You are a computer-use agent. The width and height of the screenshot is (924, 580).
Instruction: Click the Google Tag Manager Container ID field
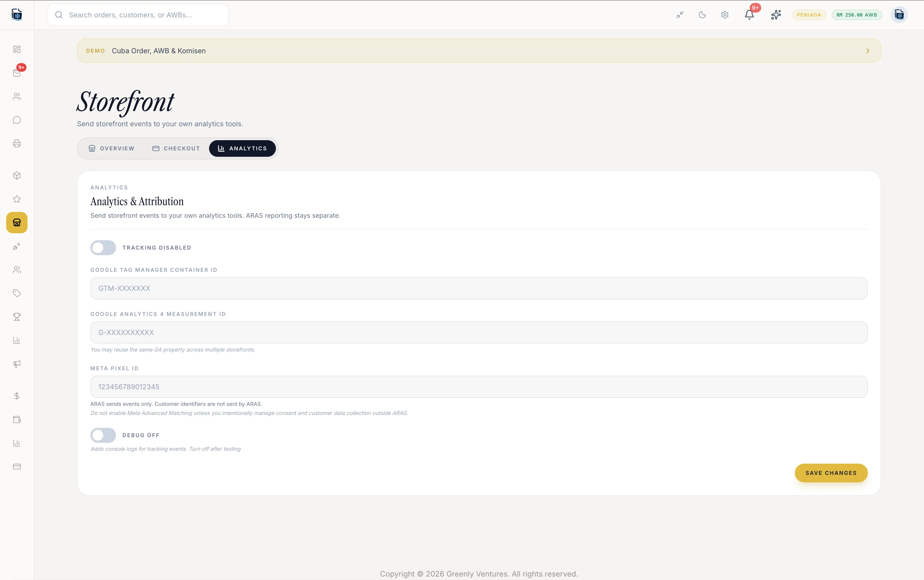pos(479,288)
